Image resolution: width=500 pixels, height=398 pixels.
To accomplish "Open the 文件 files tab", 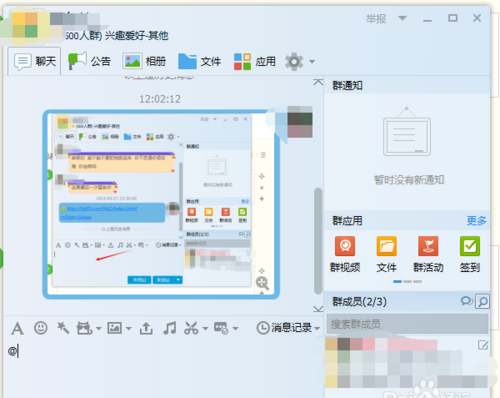I will click(x=199, y=61).
